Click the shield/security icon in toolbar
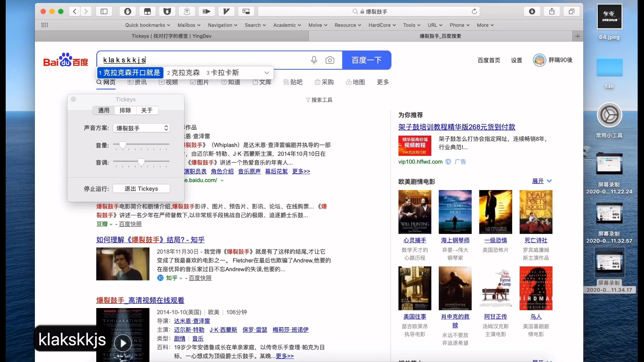Screen dimensions: 644x362 [x=168, y=11]
